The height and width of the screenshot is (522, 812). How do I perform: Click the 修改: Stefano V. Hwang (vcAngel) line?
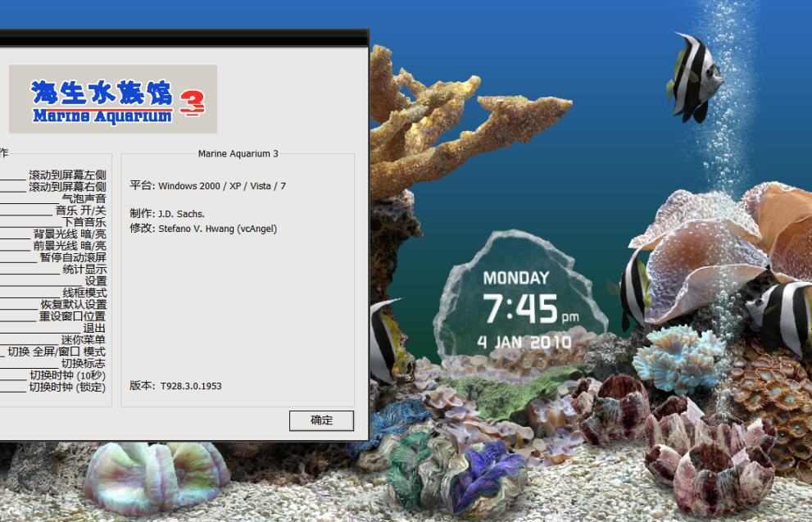pyautogui.click(x=203, y=229)
